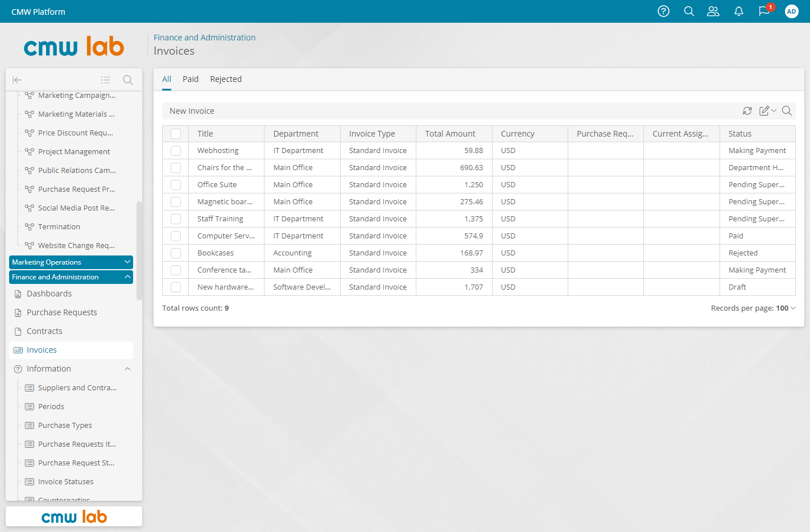
Task: Open Purchase Request Process item
Action: point(77,189)
